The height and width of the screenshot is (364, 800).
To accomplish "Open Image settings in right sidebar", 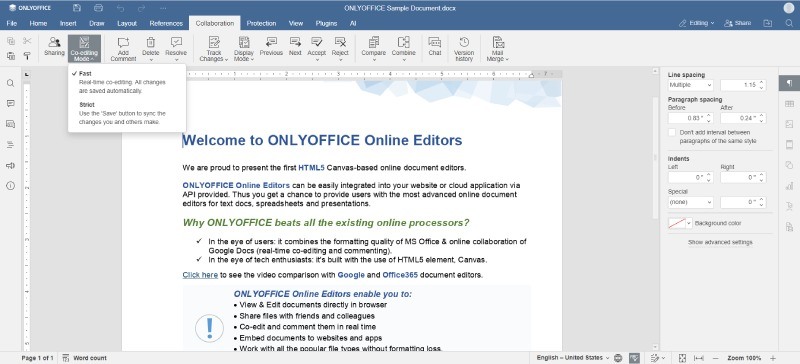I will tap(789, 124).
